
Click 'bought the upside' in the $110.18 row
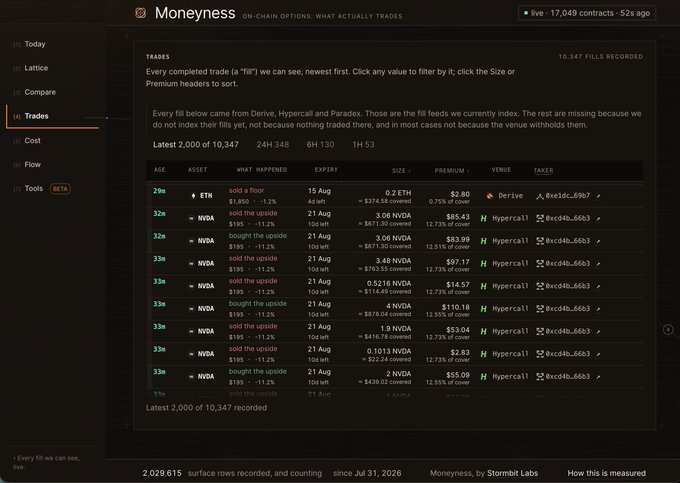click(258, 304)
